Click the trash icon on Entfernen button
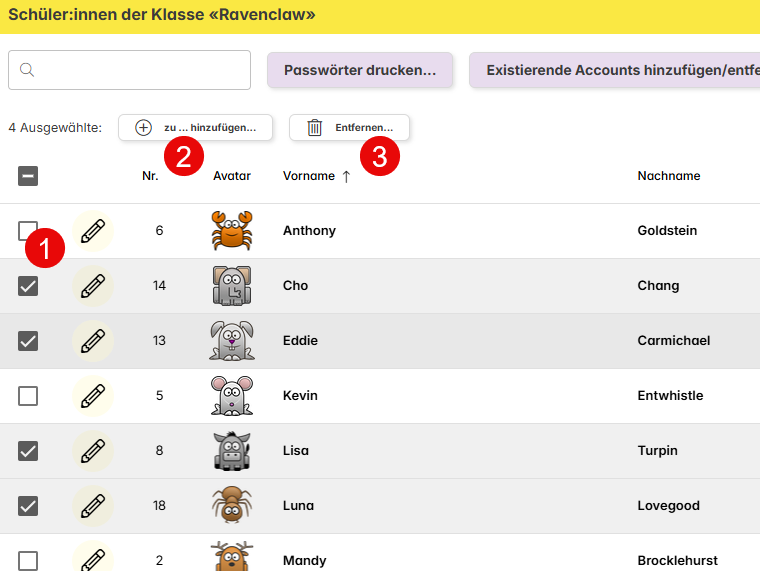760x571 pixels. [315, 128]
